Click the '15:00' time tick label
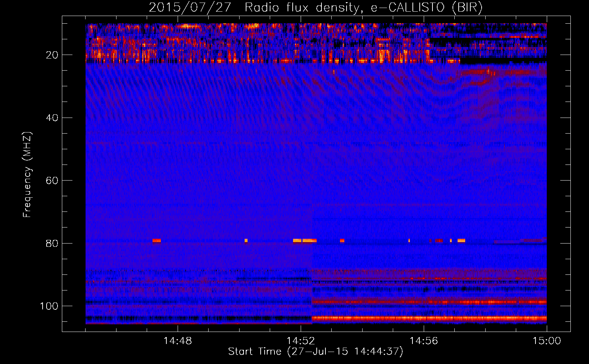 [x=547, y=341]
